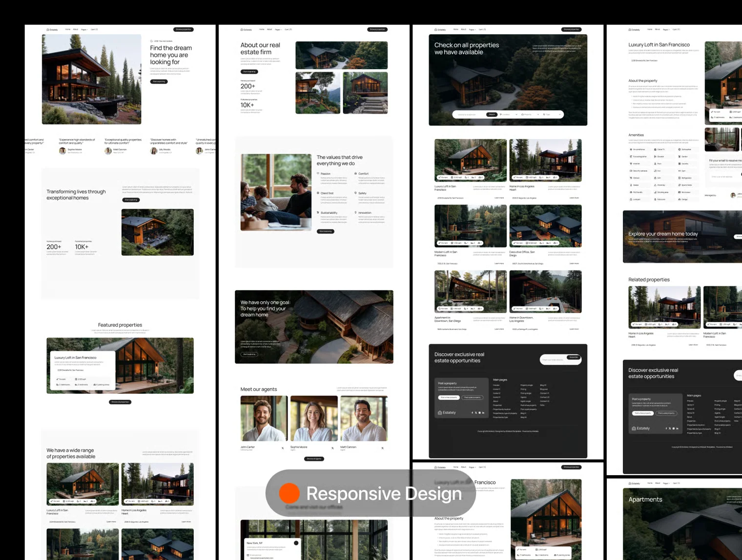Select Home on the Find the dream home page
Image resolution: width=742 pixels, height=560 pixels.
pyautogui.click(x=68, y=29)
